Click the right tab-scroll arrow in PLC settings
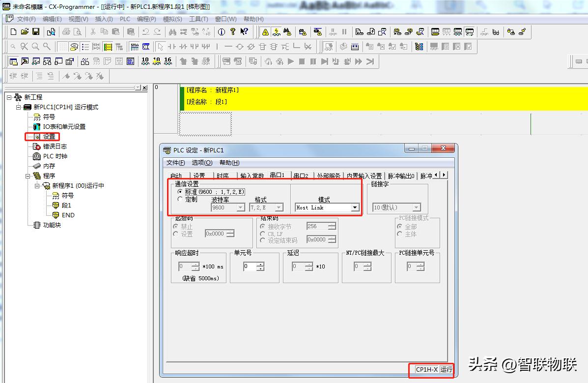This screenshot has height=383, width=588. pos(445,174)
